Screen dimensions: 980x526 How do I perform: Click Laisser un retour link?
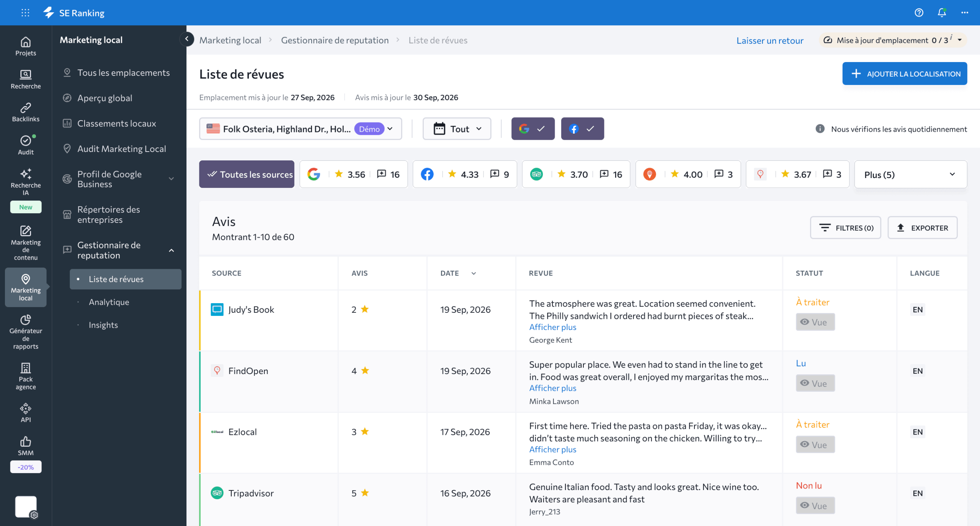[x=769, y=40]
